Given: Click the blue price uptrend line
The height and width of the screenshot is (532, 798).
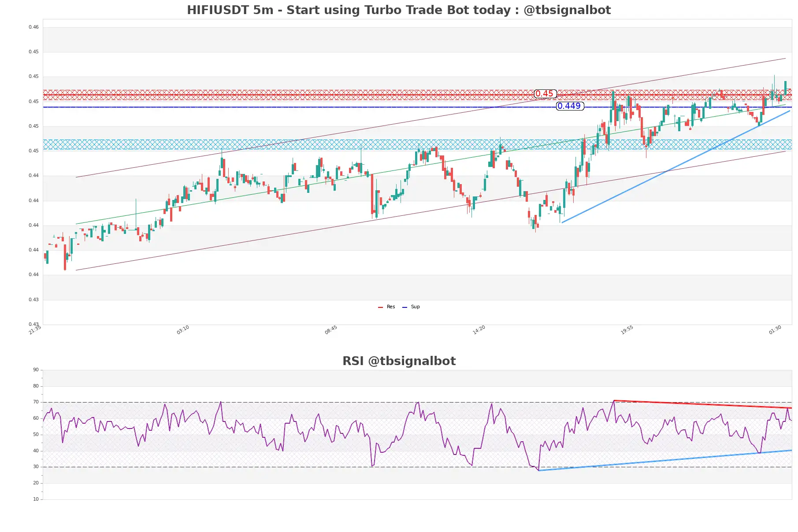Looking at the screenshot, I should coord(676,166).
